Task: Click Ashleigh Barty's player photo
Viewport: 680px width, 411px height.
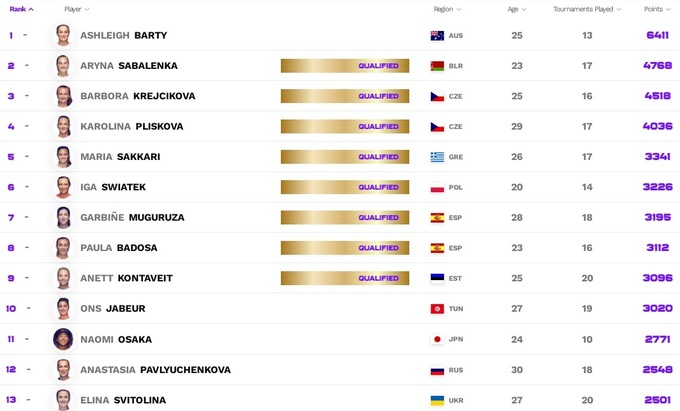Action: [63, 35]
